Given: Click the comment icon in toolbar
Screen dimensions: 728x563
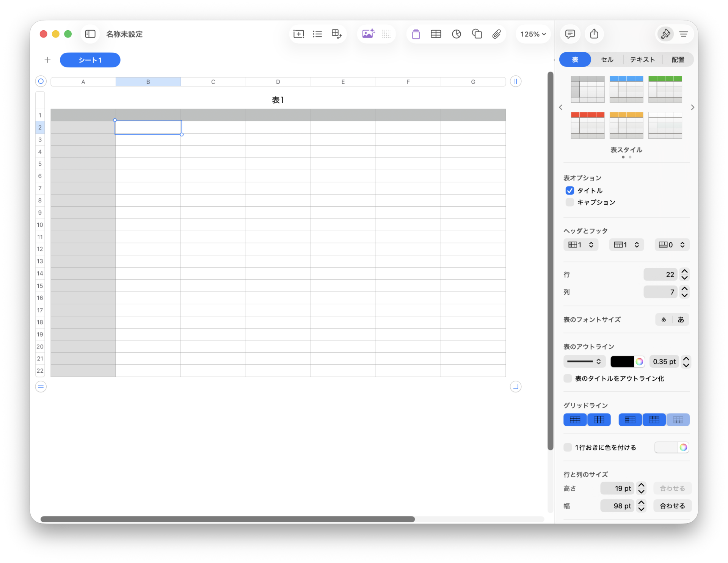Looking at the screenshot, I should pyautogui.click(x=570, y=34).
